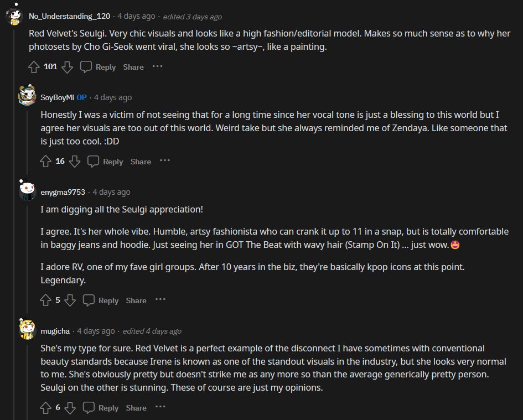523x420 pixels.
Task: Reply to SoyBoyMi's comment
Action: [106, 162]
